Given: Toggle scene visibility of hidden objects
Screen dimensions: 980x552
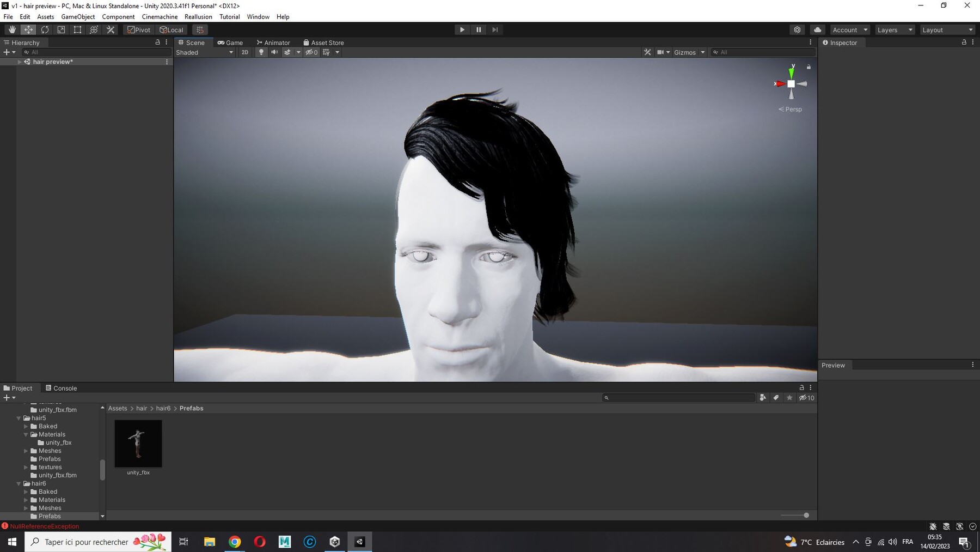Looking at the screenshot, I should [x=311, y=52].
